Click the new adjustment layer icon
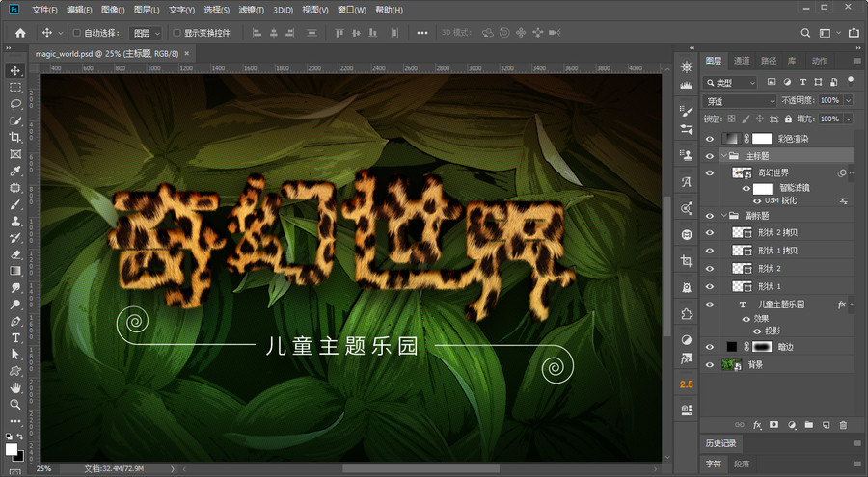Screen dimensions: 868x477 pos(792,425)
